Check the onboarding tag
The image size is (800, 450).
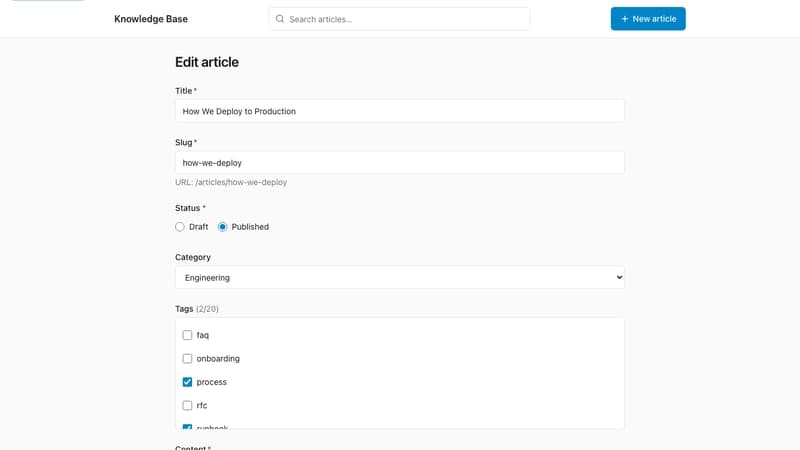(x=187, y=359)
